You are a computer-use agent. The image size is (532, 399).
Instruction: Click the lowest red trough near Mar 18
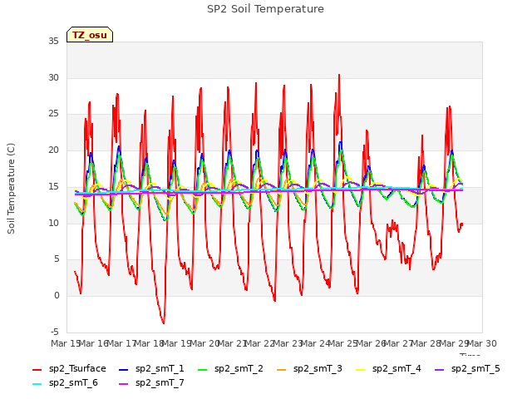click(164, 323)
